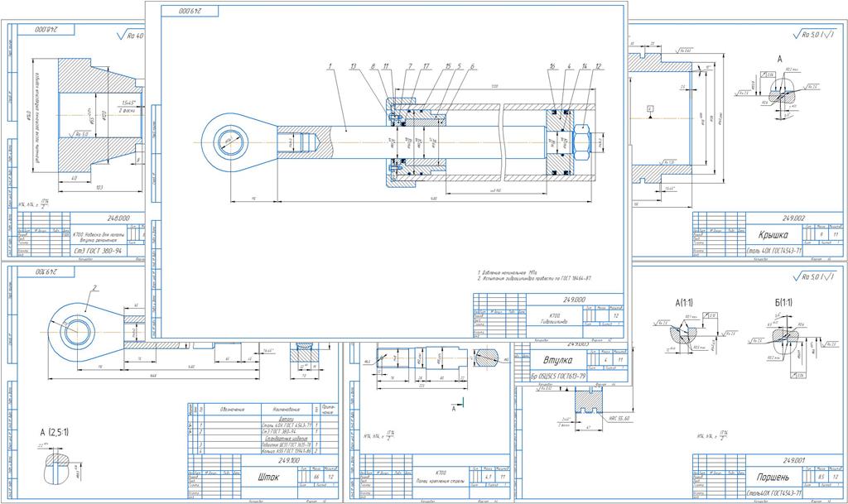848x504 pixels.
Task: Select designation "249.100" above the Шток title
Action: click(x=289, y=460)
